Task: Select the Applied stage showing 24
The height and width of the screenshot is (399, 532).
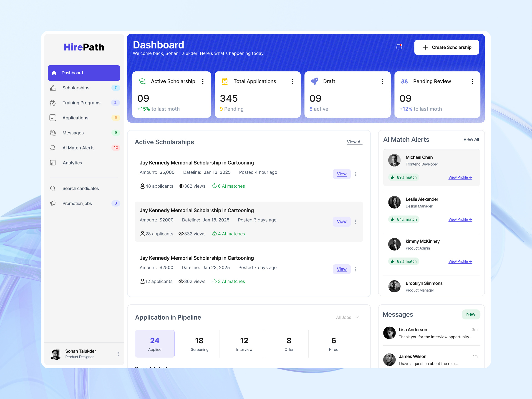Action: coord(155,344)
